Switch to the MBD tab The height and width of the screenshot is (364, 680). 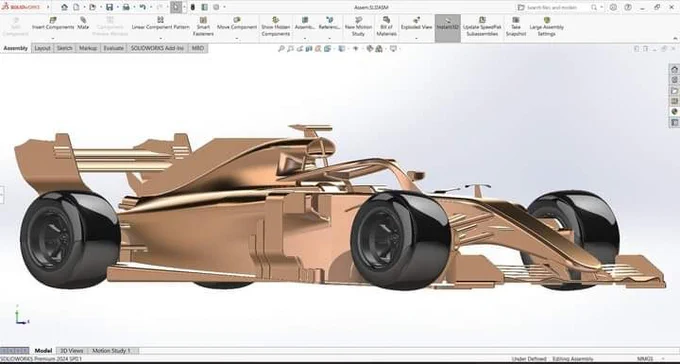point(198,48)
